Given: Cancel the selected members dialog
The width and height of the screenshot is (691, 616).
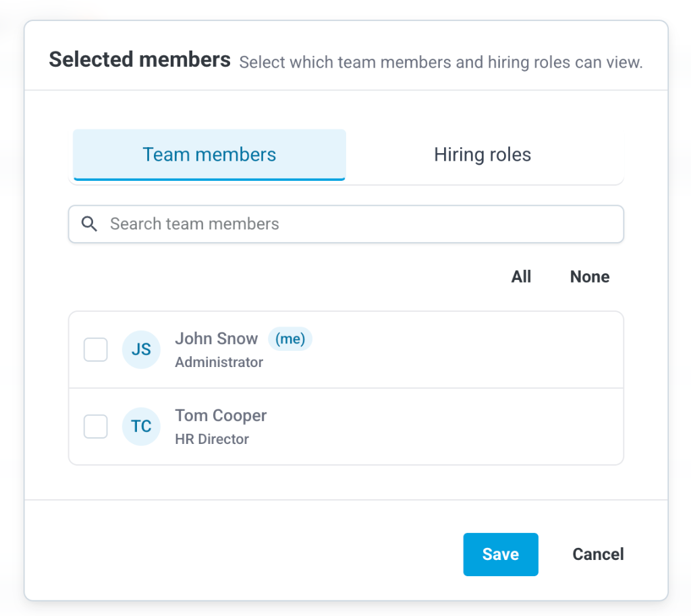Looking at the screenshot, I should tap(598, 554).
